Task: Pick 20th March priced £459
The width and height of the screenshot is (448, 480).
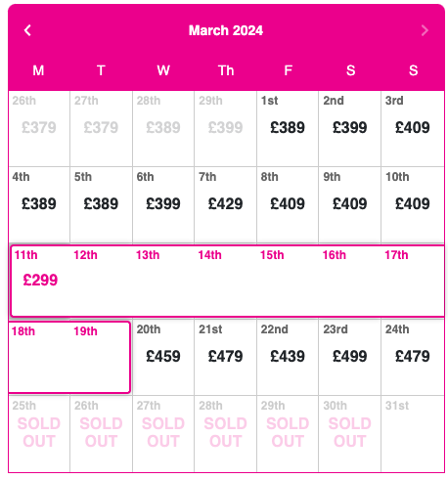Action: coord(163,358)
